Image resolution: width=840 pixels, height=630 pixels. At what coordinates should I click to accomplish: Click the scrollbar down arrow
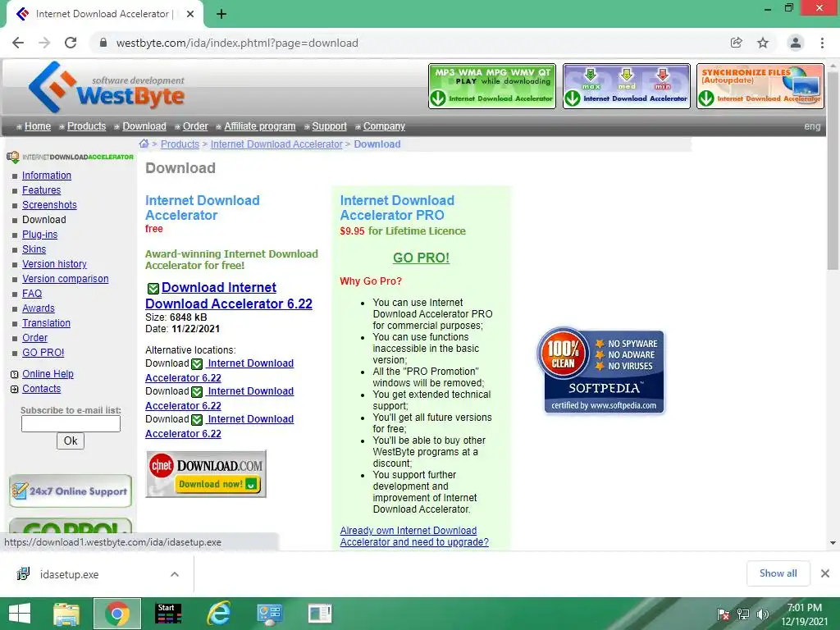click(x=833, y=543)
